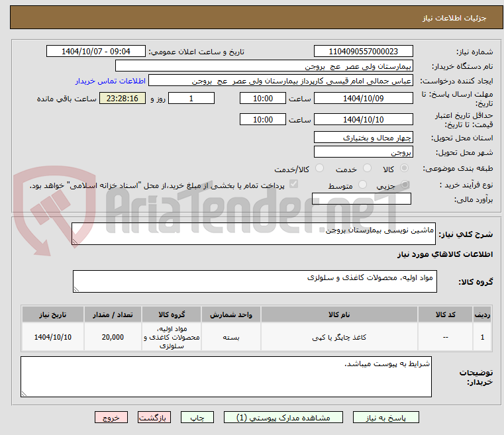
Task: Click the خروج exit button
Action: [111, 417]
